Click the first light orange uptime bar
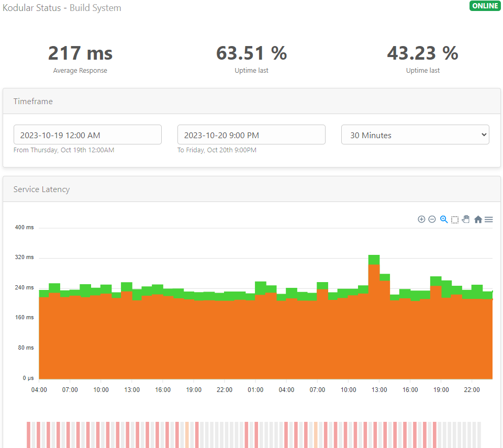 coord(187,434)
